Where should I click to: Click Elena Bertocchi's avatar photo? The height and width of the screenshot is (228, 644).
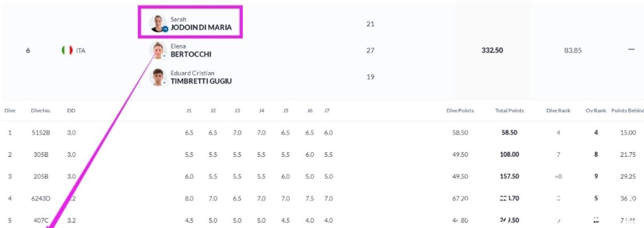click(x=158, y=50)
